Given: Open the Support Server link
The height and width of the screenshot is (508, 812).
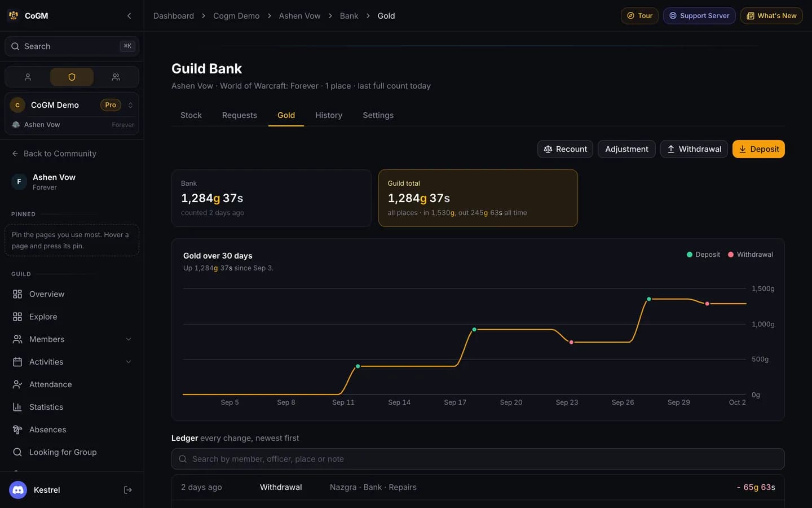Looking at the screenshot, I should [x=699, y=16].
